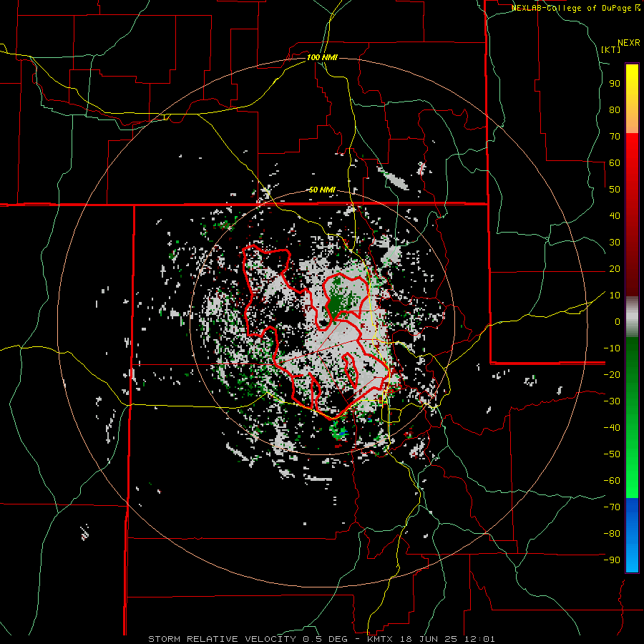Click the "80" scale value
The height and width of the screenshot is (644, 644).
(615, 110)
